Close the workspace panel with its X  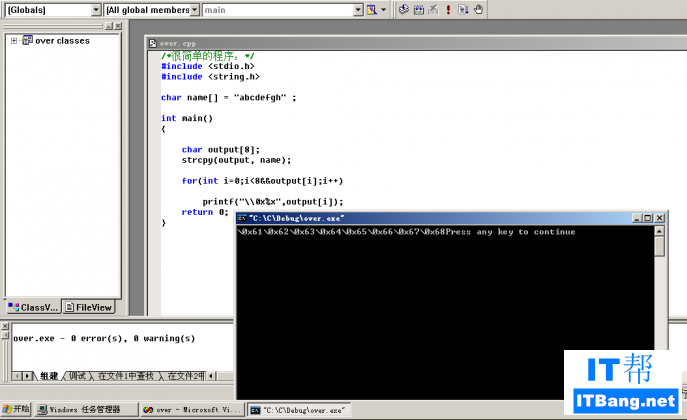click(118, 26)
